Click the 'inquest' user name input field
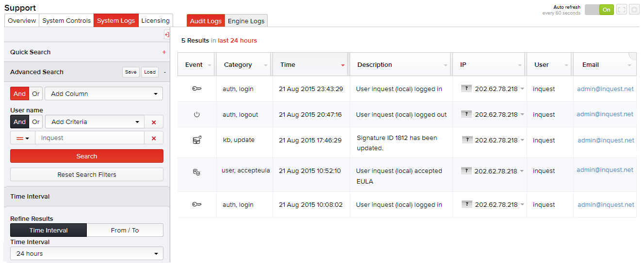Image resolution: width=644 pixels, height=263 pixels. pos(90,138)
